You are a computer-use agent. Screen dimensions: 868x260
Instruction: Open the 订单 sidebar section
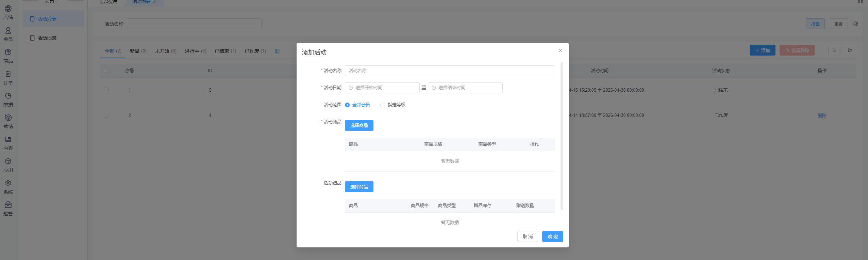click(8, 78)
